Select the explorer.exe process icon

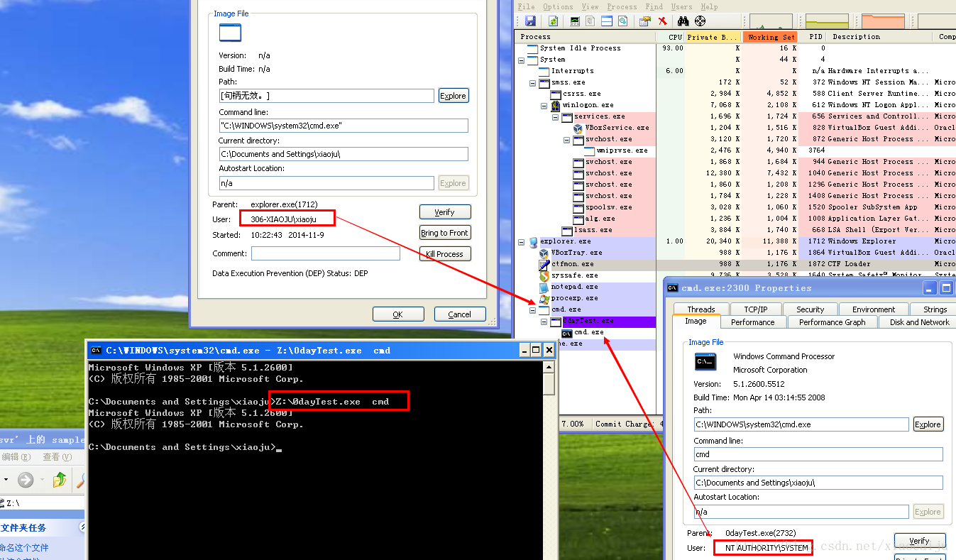[x=533, y=241]
